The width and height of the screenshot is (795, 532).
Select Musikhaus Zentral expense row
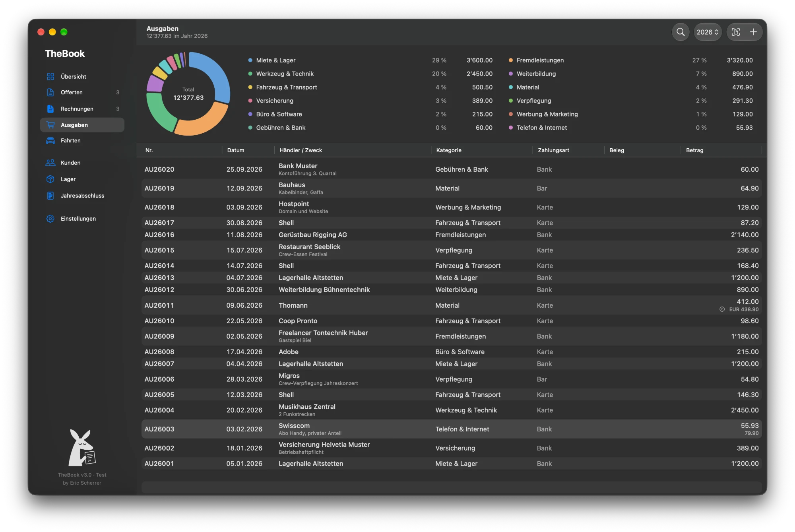pyautogui.click(x=452, y=410)
